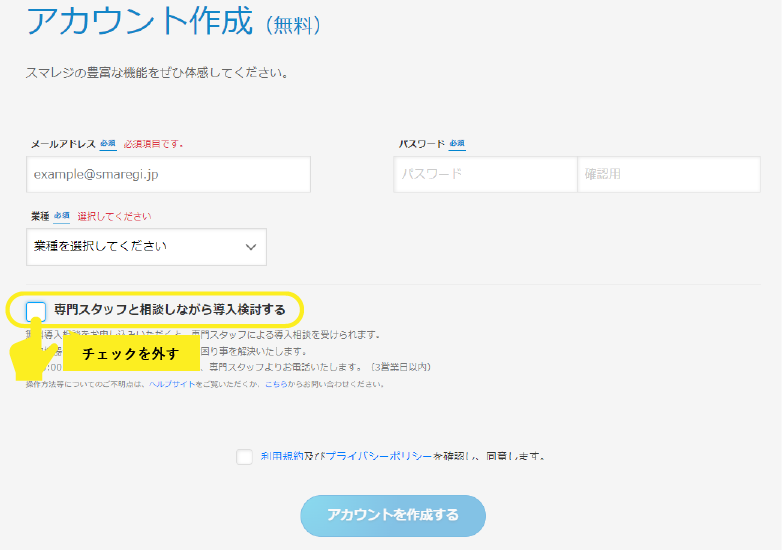Click the 必須 badge beside メールアドレス
Screen dimensions: 782x551
point(108,144)
